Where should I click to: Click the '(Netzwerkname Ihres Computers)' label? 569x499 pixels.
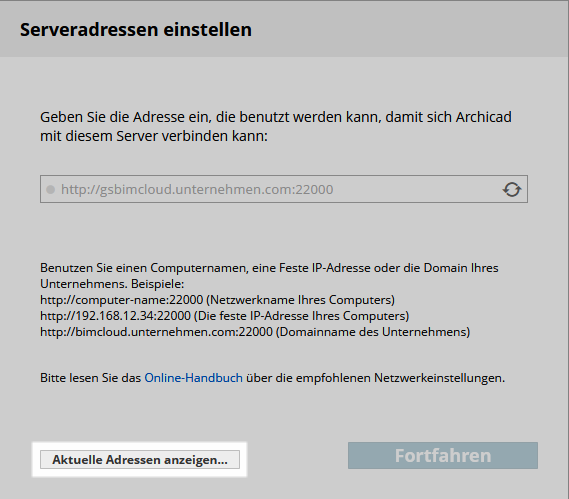pos(300,300)
